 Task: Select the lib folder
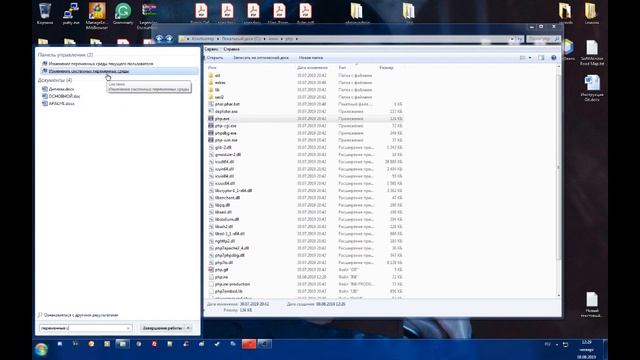coord(217,90)
